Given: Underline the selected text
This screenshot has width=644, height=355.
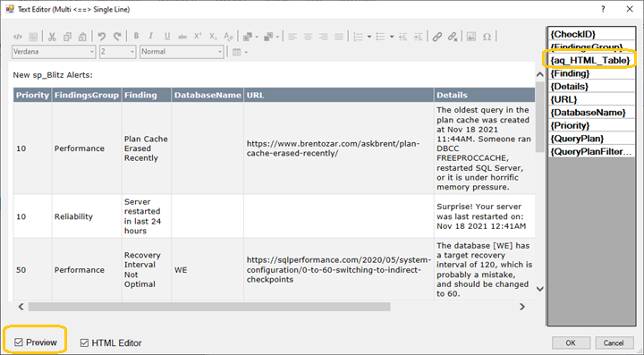Looking at the screenshot, I should pyautogui.click(x=167, y=37).
